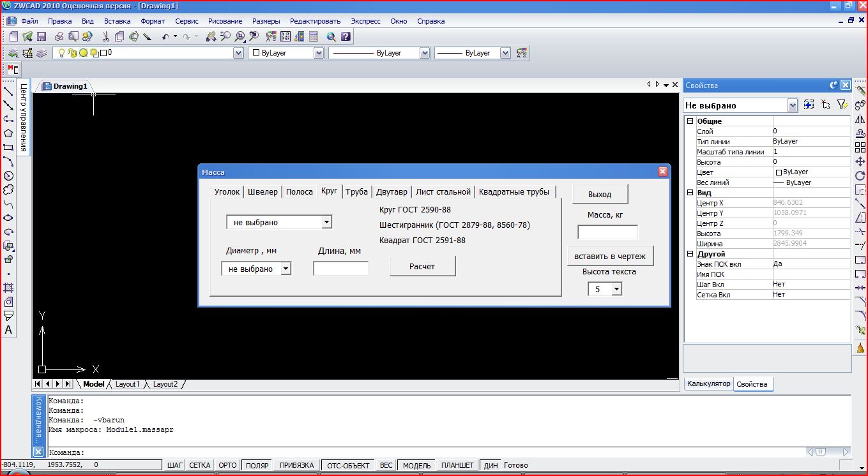Open the Рисование menu
Viewport: 868px width, 476px height.
pyautogui.click(x=225, y=21)
